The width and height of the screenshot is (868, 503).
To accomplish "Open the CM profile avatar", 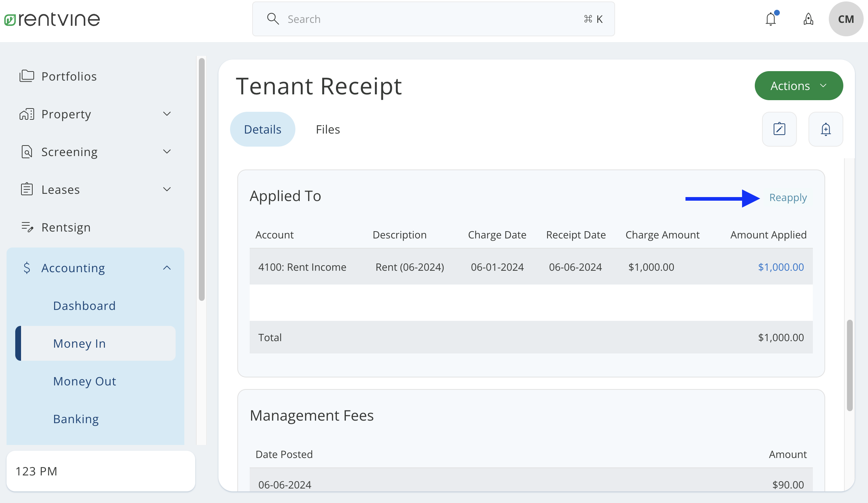I will [x=846, y=19].
